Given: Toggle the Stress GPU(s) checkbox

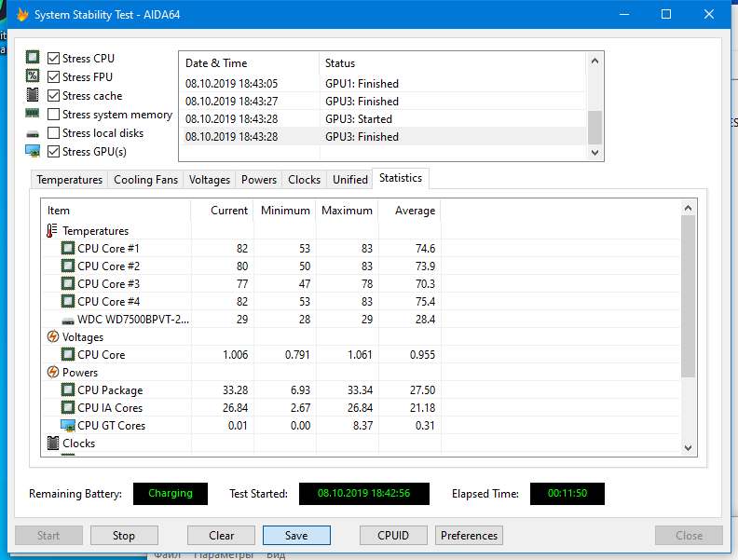Looking at the screenshot, I should pos(54,152).
